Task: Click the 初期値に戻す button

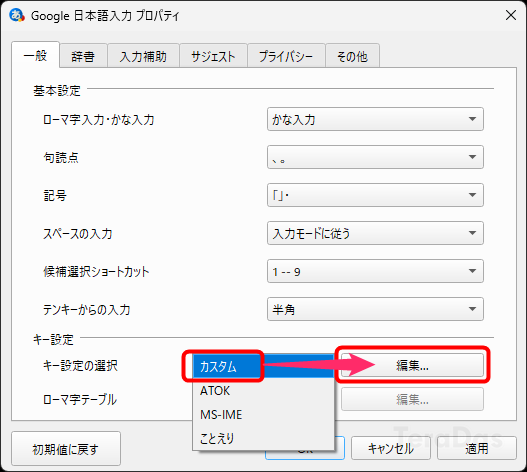Action: (x=66, y=449)
